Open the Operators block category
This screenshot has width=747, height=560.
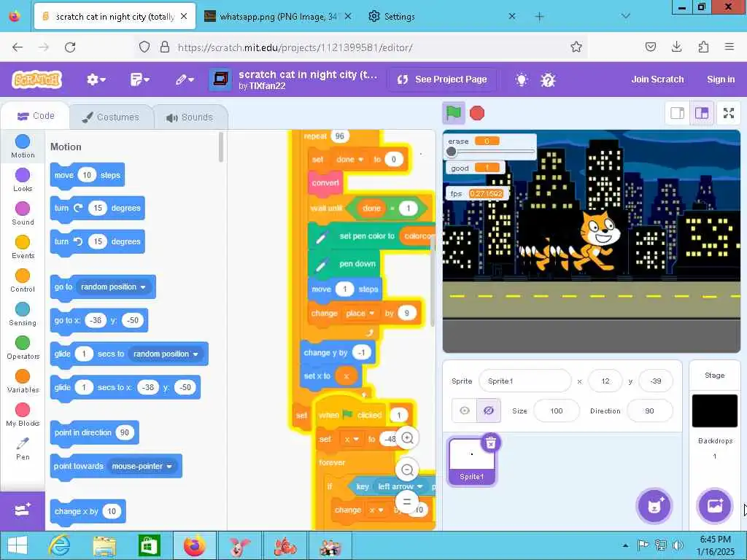pos(23,348)
